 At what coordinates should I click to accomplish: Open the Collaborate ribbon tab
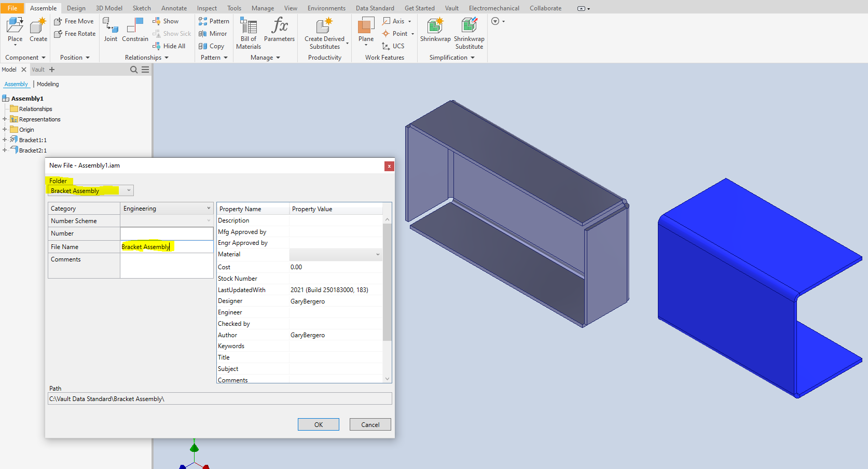[545, 8]
